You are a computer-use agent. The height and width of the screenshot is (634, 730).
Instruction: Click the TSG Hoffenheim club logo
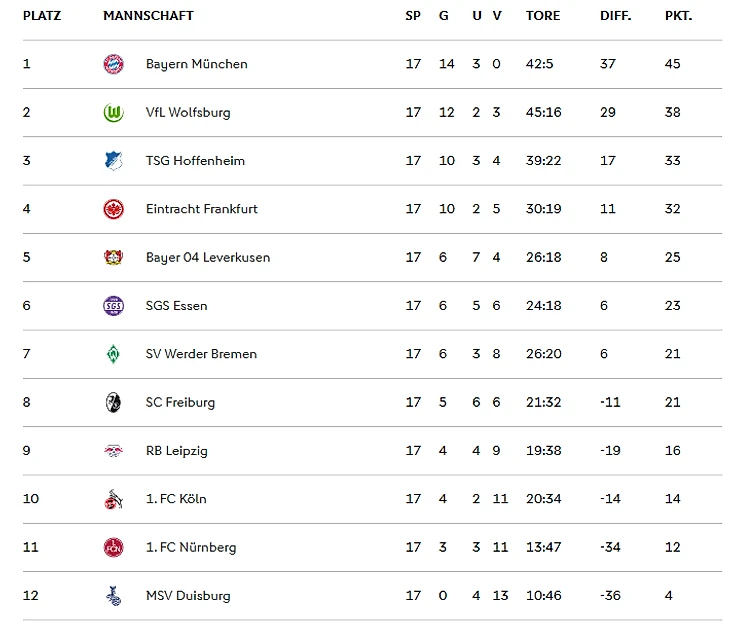pos(113,161)
